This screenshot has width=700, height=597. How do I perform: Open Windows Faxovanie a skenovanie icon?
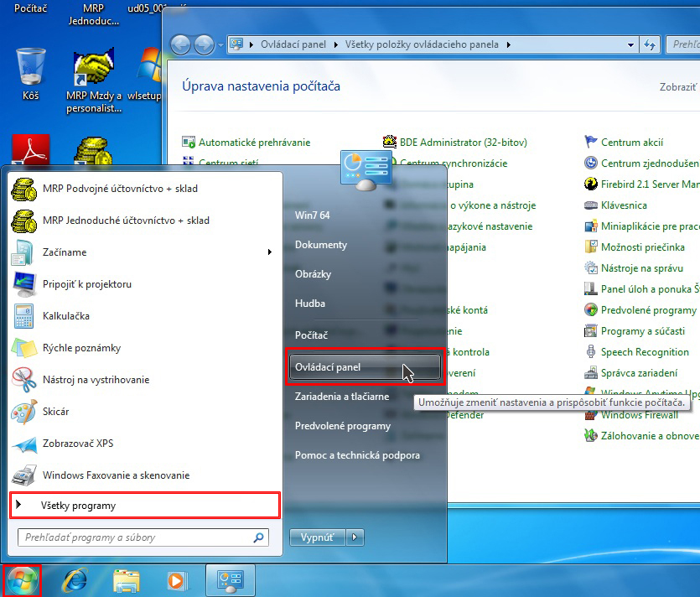[x=24, y=475]
